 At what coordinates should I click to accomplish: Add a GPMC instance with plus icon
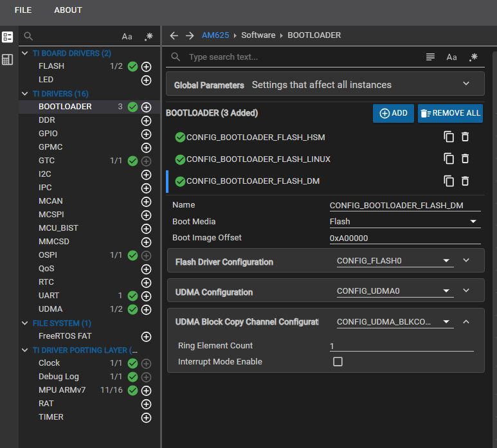(146, 148)
